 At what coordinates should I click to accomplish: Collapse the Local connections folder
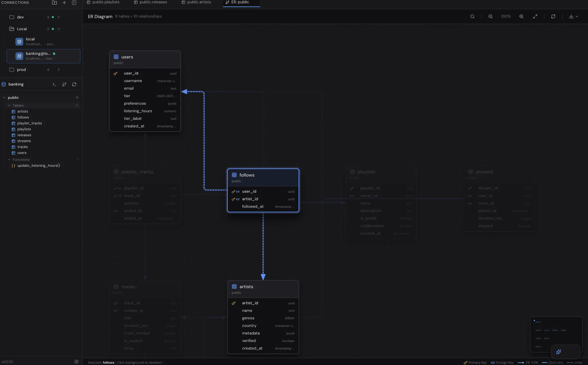tap(59, 29)
